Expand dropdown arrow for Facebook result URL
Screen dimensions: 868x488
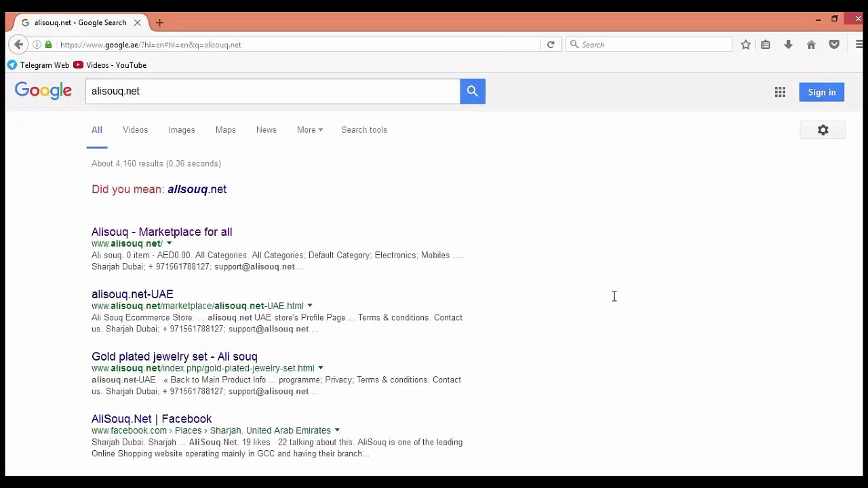pyautogui.click(x=336, y=430)
